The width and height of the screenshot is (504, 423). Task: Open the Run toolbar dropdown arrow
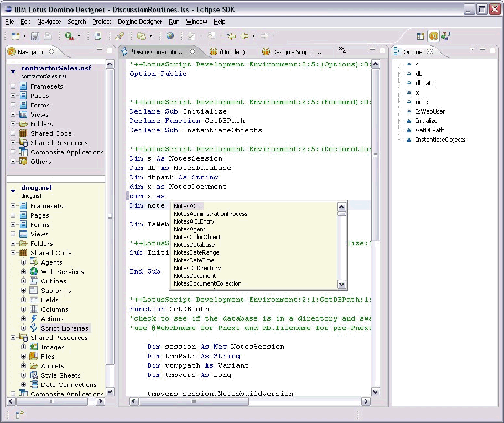point(79,36)
